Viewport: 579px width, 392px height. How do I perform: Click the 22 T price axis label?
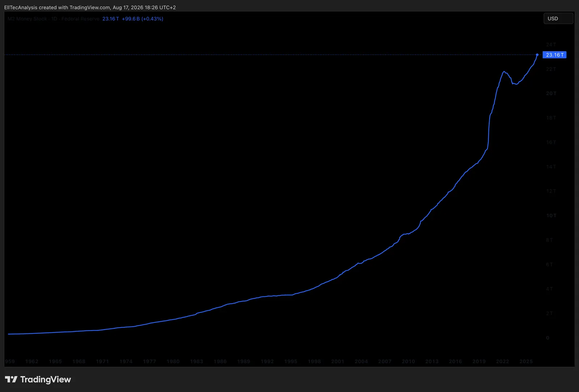[551, 69]
